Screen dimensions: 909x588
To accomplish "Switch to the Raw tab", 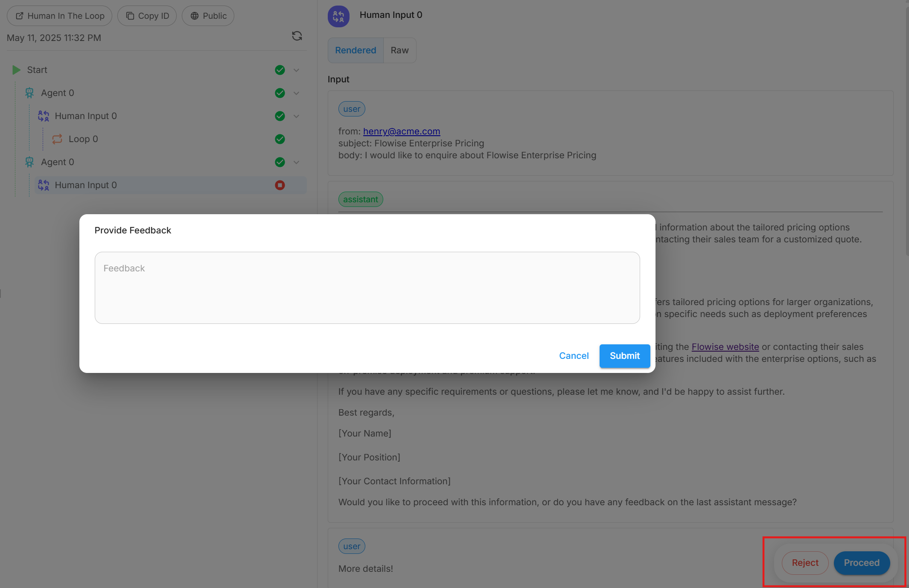I will tap(399, 50).
